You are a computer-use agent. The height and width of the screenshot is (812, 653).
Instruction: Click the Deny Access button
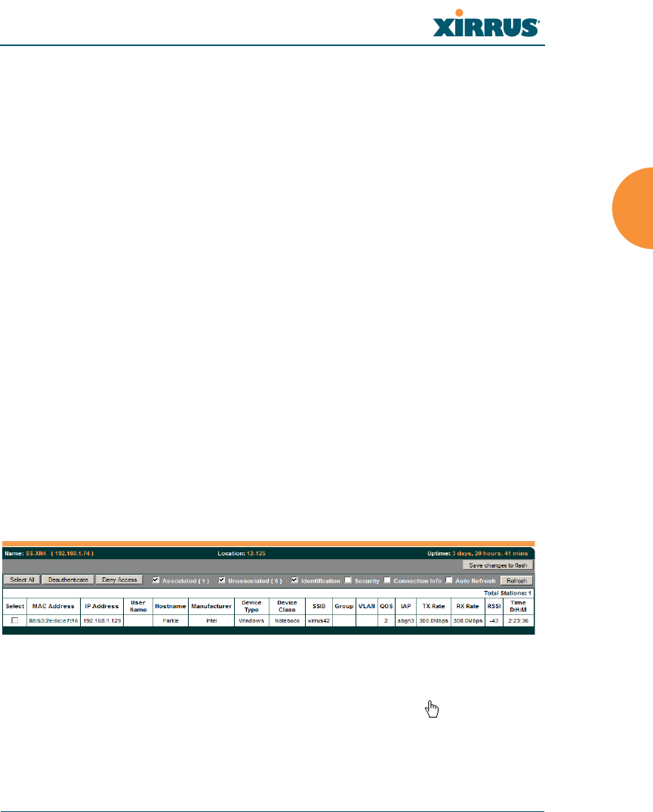coord(119,580)
